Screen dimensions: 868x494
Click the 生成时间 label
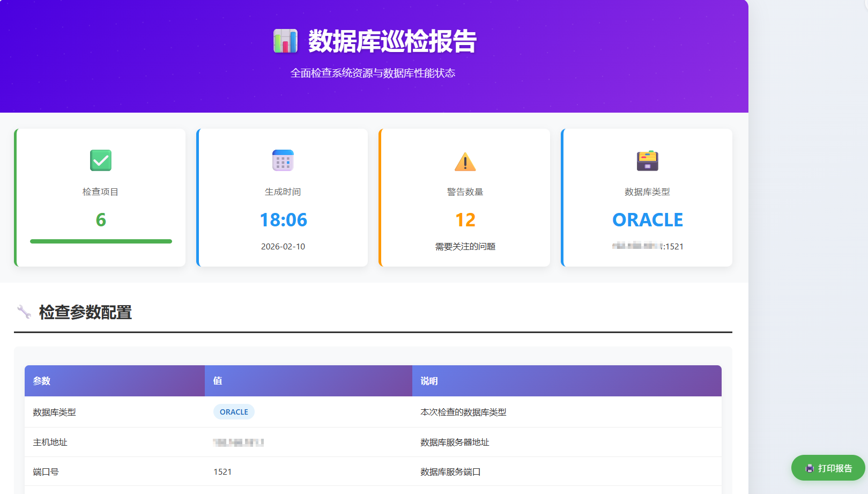tap(283, 192)
